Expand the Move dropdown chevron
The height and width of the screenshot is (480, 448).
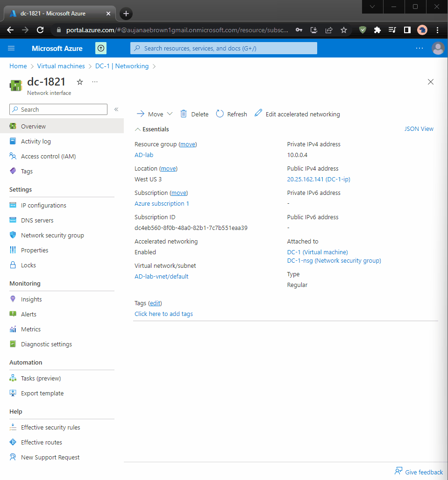tap(170, 114)
